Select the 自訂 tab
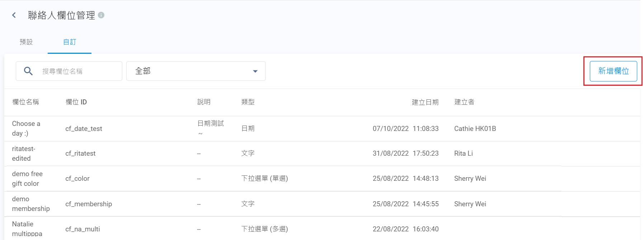The height and width of the screenshot is (240, 644). point(70,42)
